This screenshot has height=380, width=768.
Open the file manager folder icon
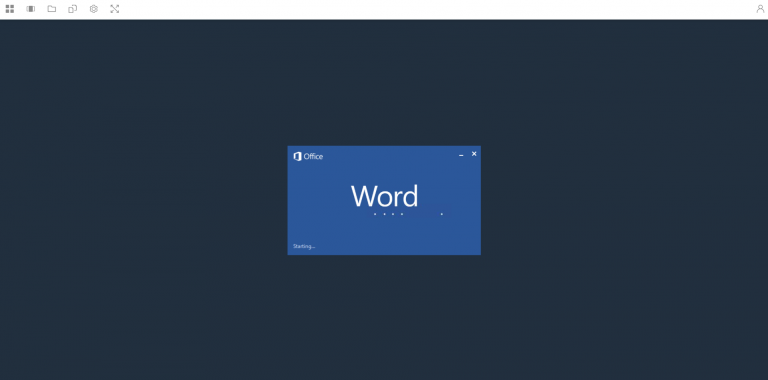(51, 9)
